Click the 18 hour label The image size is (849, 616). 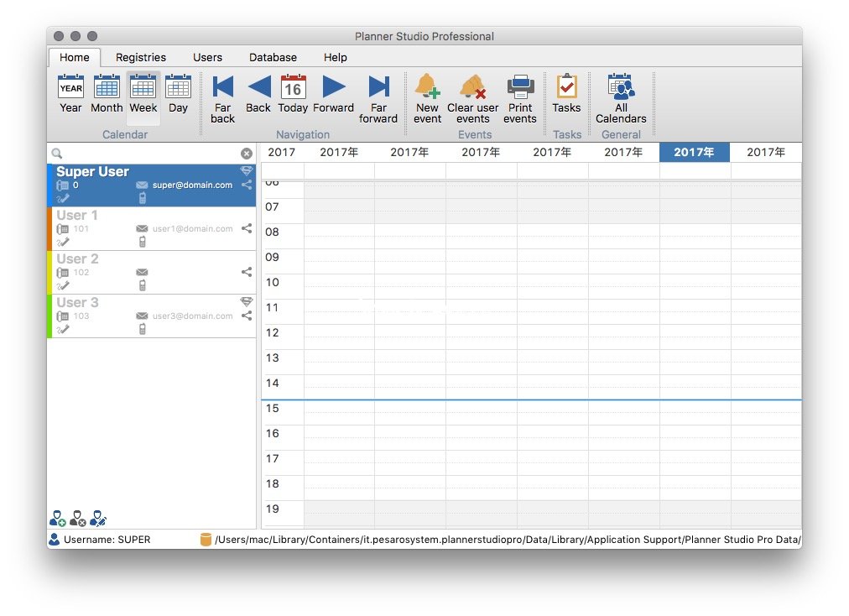click(273, 483)
